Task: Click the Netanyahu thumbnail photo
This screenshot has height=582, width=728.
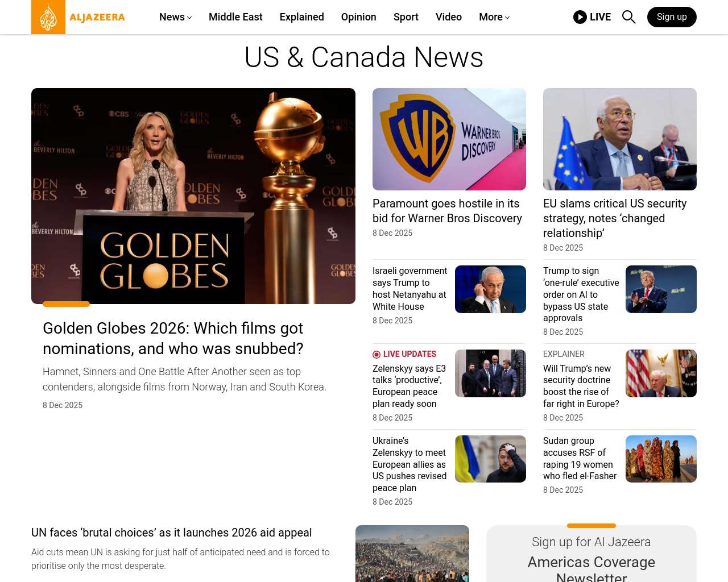Action: tap(490, 289)
